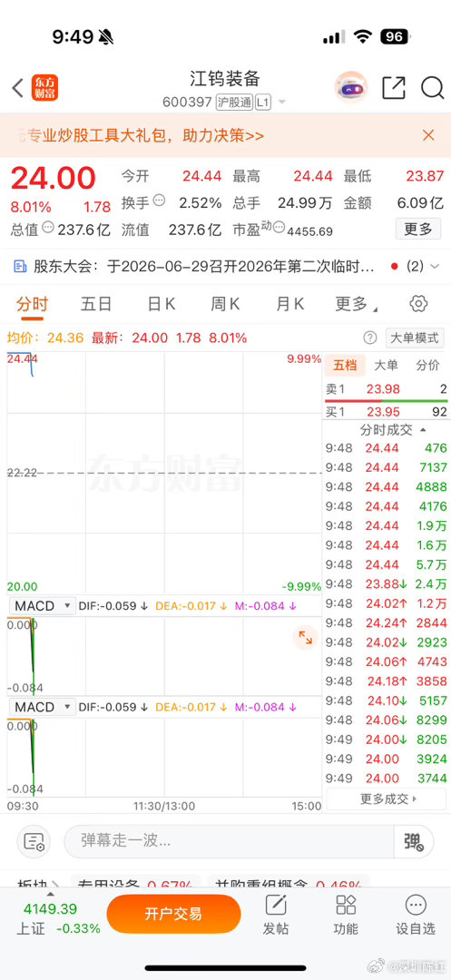Open the first MACD indicator dropdown
Screen dimensions: 451x980
coord(43,605)
